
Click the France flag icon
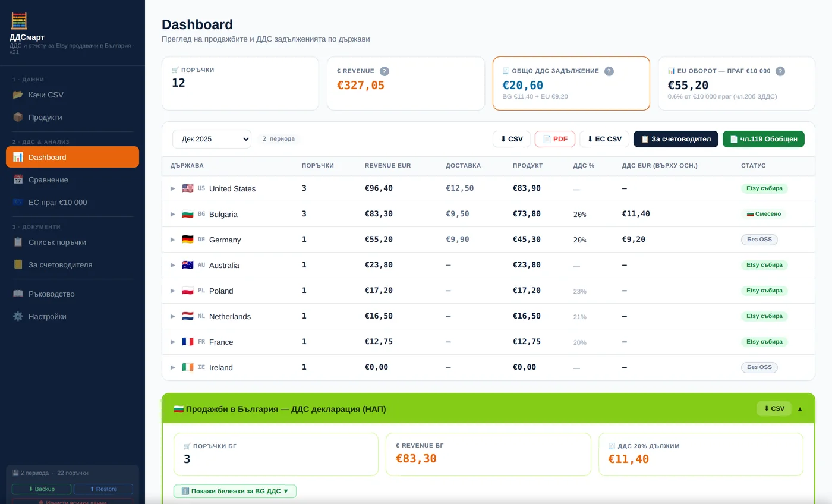tap(188, 342)
